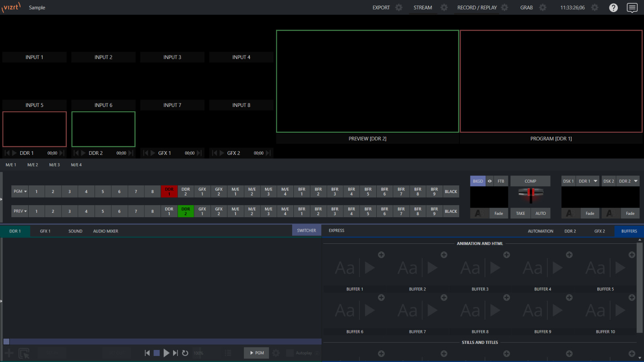Click the Grab configuration gear icon
The width and height of the screenshot is (644, 362).
543,8
